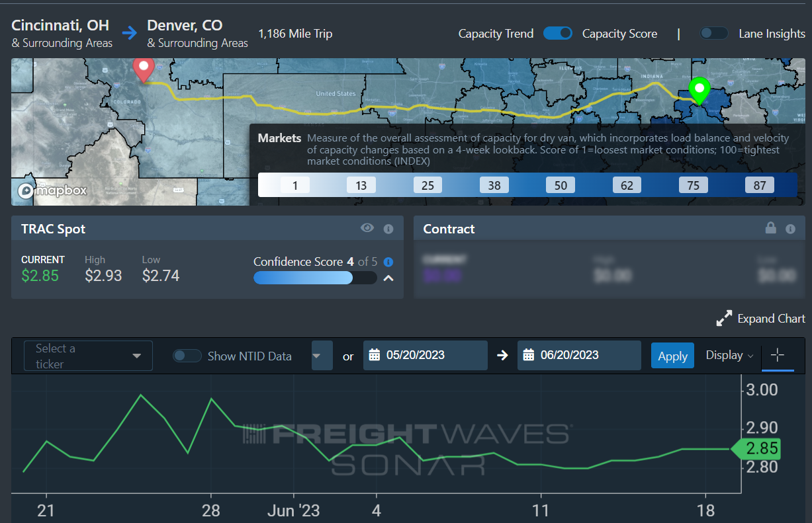Click legend swatch value 62
The height and width of the screenshot is (523, 812).
[x=627, y=185]
